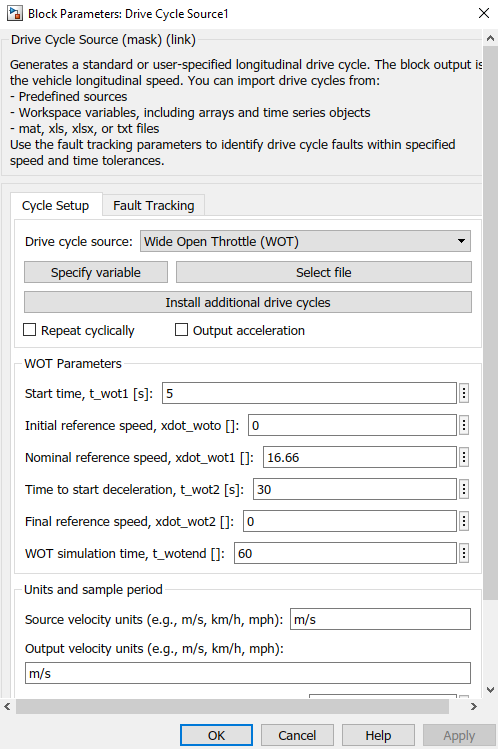Enable the Output acceleration checkbox
The width and height of the screenshot is (498, 749).
coord(181,330)
